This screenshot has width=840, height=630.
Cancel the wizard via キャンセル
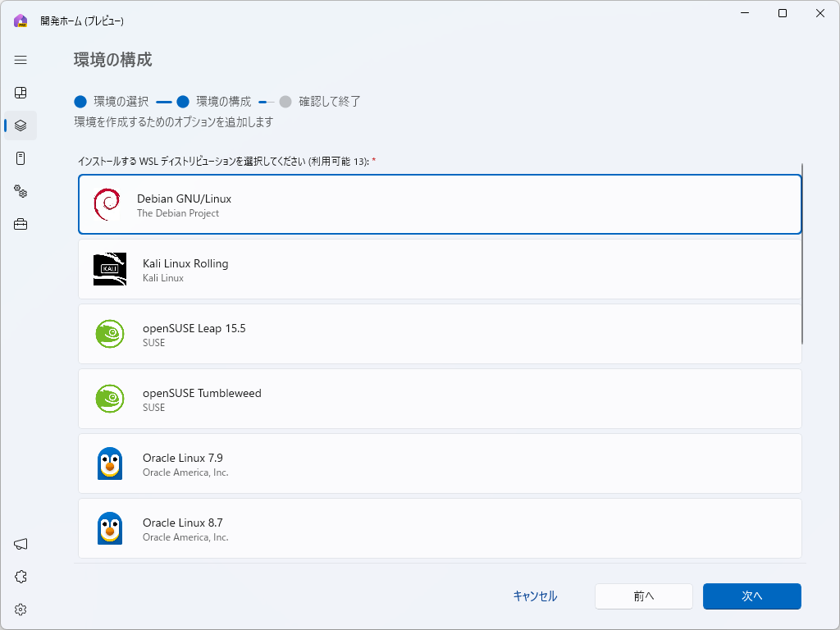[534, 596]
